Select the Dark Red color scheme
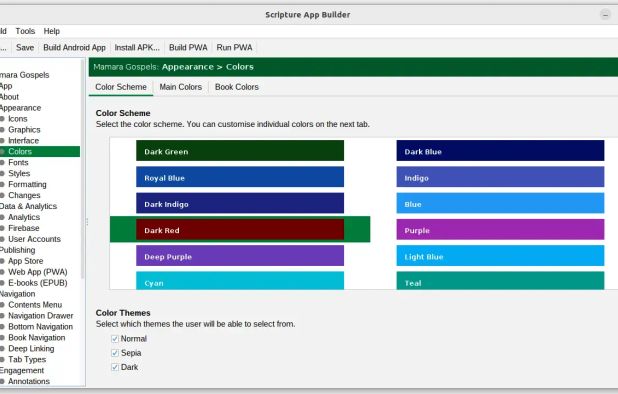618x394 pixels. coord(240,229)
